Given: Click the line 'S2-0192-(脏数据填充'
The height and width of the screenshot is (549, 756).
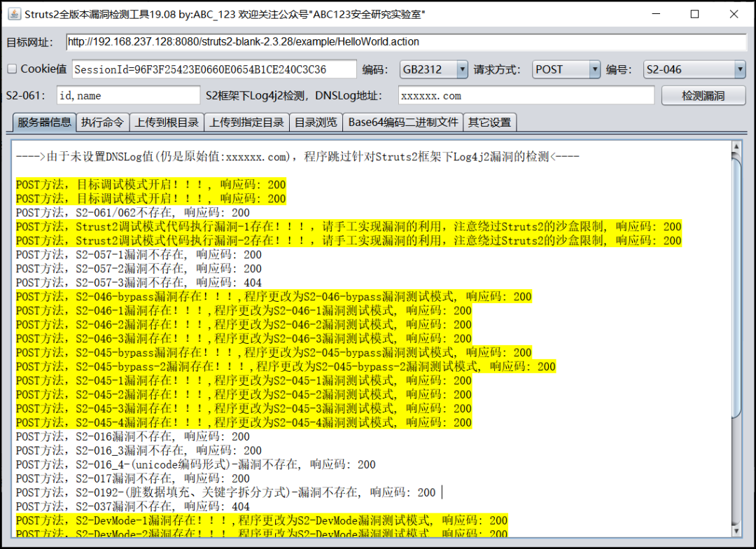Looking at the screenshot, I should point(225,492).
